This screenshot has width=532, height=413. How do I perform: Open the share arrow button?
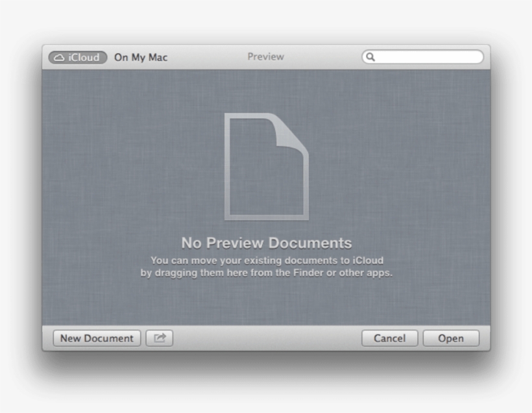tap(160, 338)
